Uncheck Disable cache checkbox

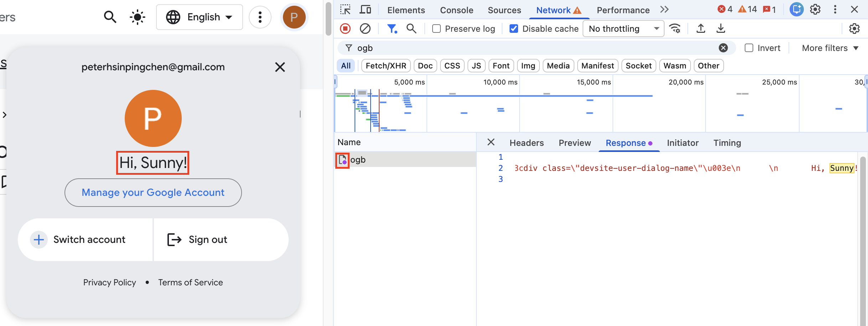[514, 29]
